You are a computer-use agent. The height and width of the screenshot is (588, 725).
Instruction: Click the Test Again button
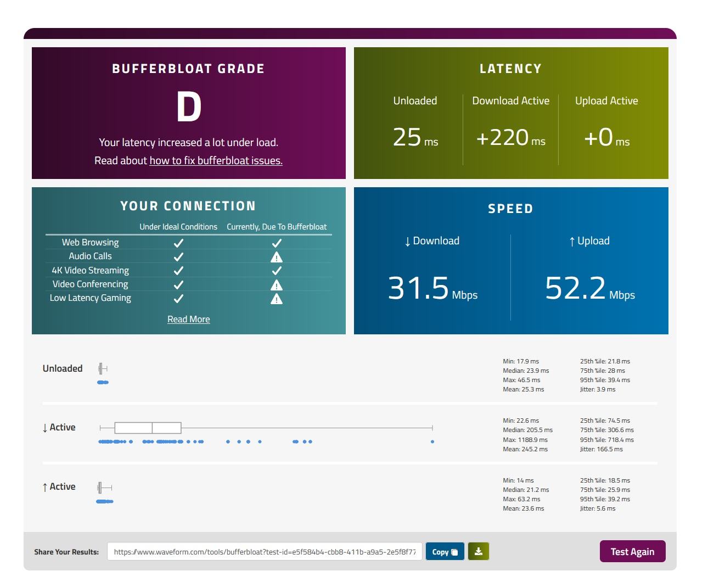[x=632, y=552]
